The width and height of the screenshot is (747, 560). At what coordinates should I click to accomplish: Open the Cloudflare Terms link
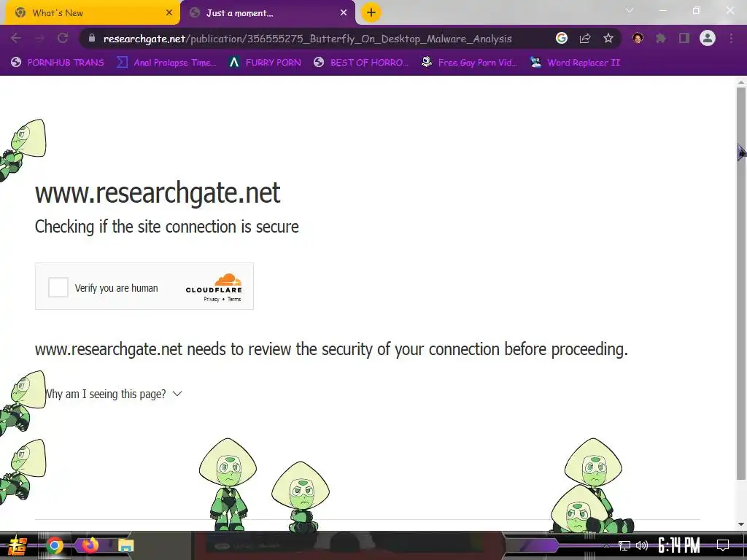point(234,299)
